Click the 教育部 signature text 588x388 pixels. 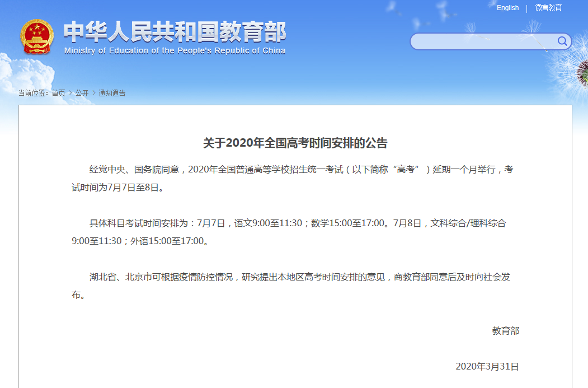click(x=505, y=331)
